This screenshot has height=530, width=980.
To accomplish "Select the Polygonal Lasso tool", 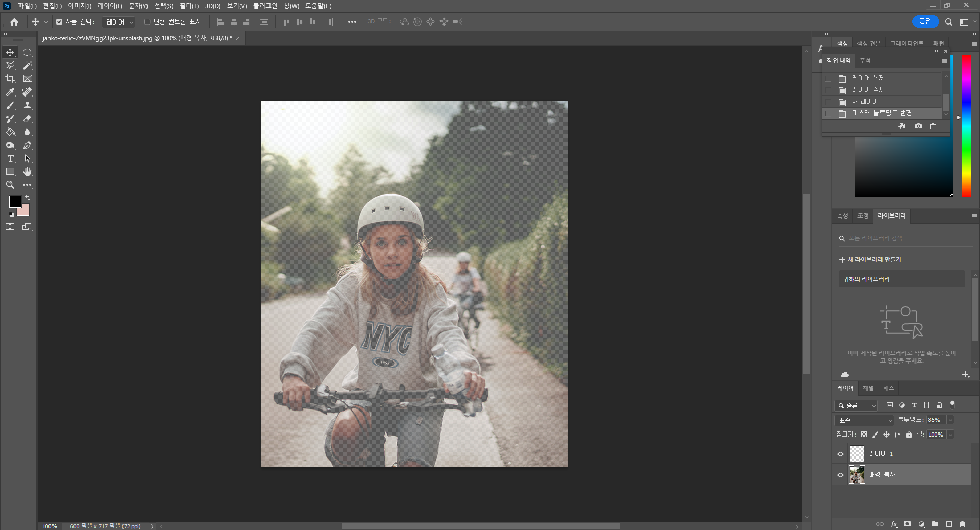I will (10, 65).
